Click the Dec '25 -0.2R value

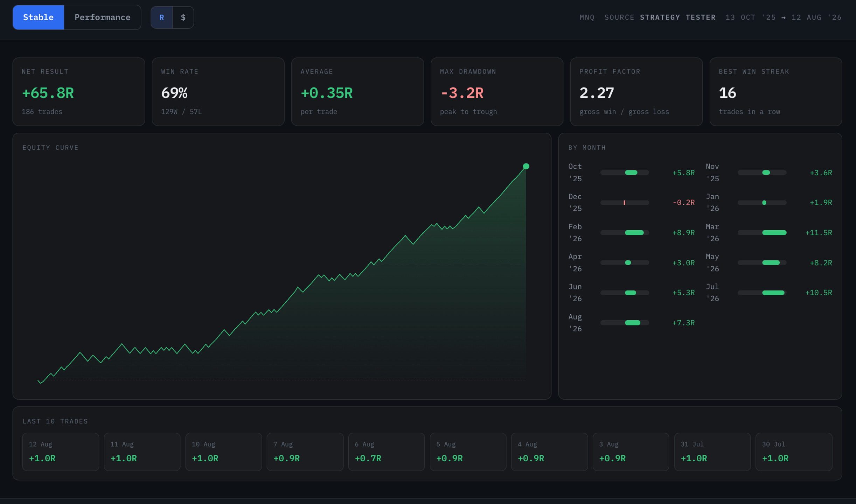(x=683, y=203)
